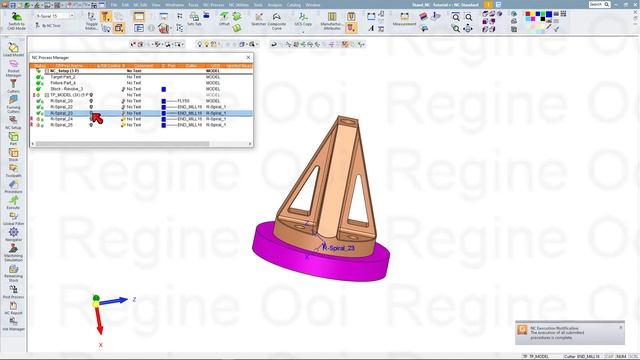Select the R-Spiral_22 procedure row
640x360 pixels.
click(141, 107)
